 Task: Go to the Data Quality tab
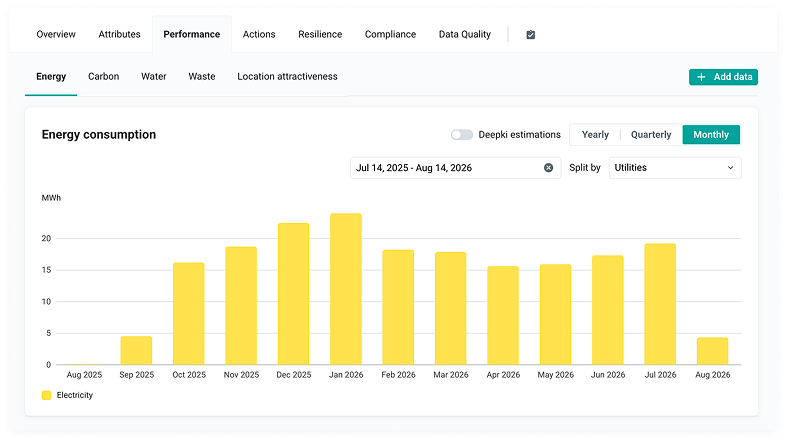[x=465, y=34]
